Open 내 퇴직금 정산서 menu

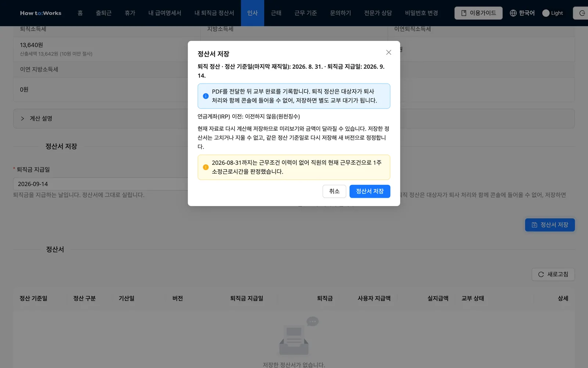point(214,13)
